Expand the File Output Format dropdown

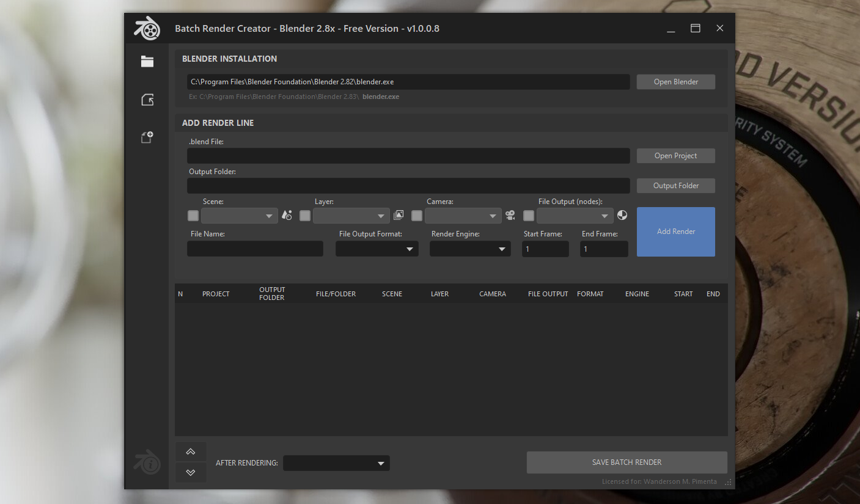[x=377, y=249]
